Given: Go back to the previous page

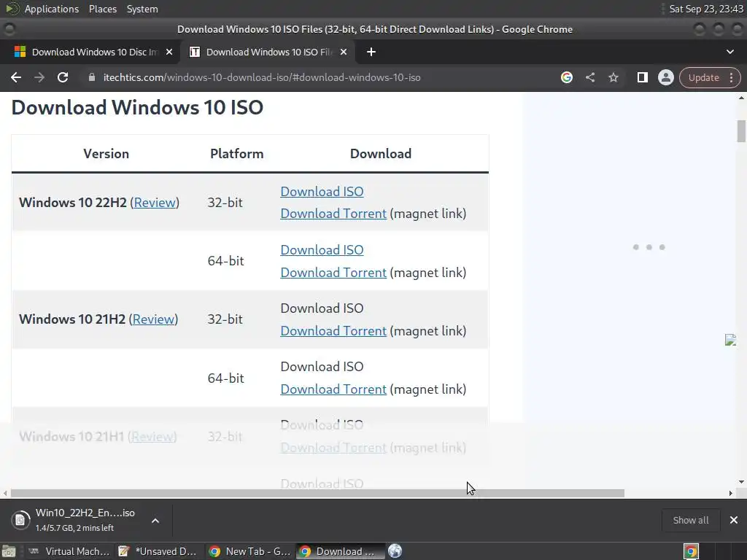Looking at the screenshot, I should click(x=16, y=77).
